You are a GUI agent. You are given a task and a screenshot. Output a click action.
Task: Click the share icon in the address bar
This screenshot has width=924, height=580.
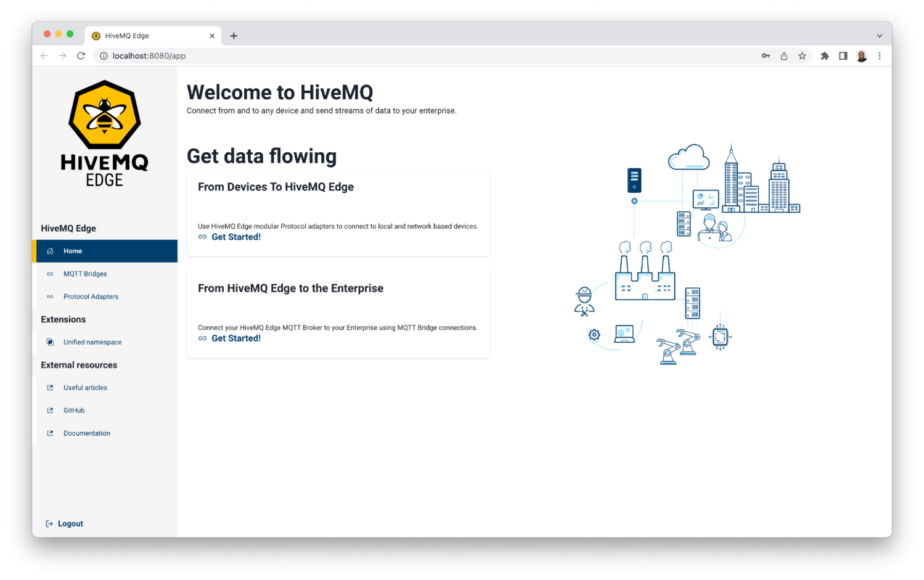tap(784, 55)
